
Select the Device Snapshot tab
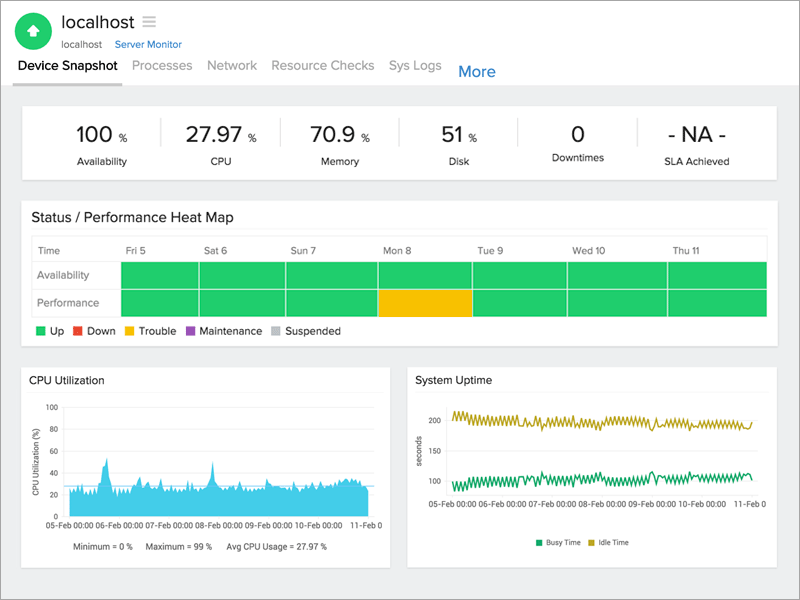(x=67, y=65)
